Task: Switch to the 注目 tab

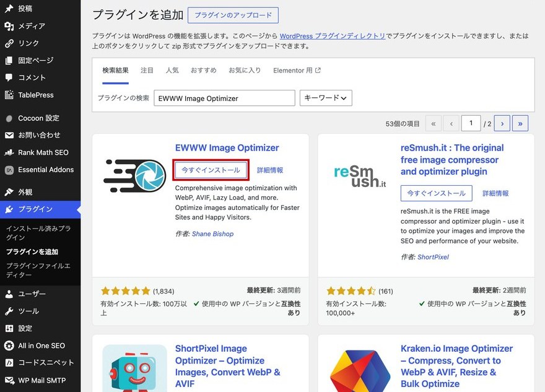Action: tap(147, 71)
